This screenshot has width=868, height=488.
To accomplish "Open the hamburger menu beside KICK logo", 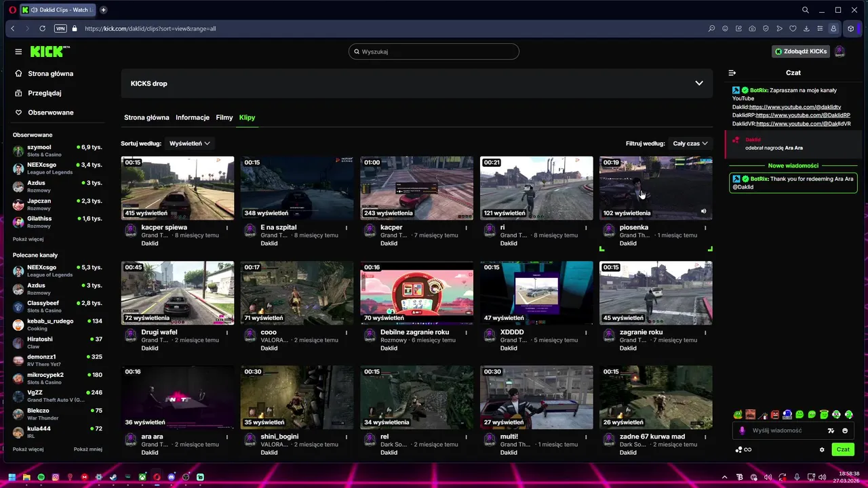I will 18,52.
